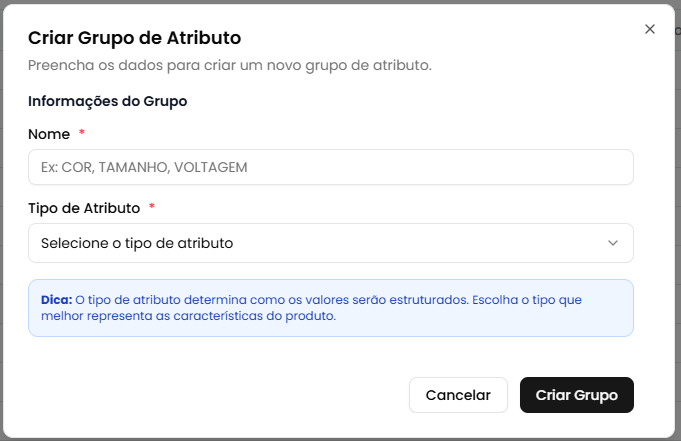
Task: Click the blue tip box about attribute types
Action: coord(331,308)
